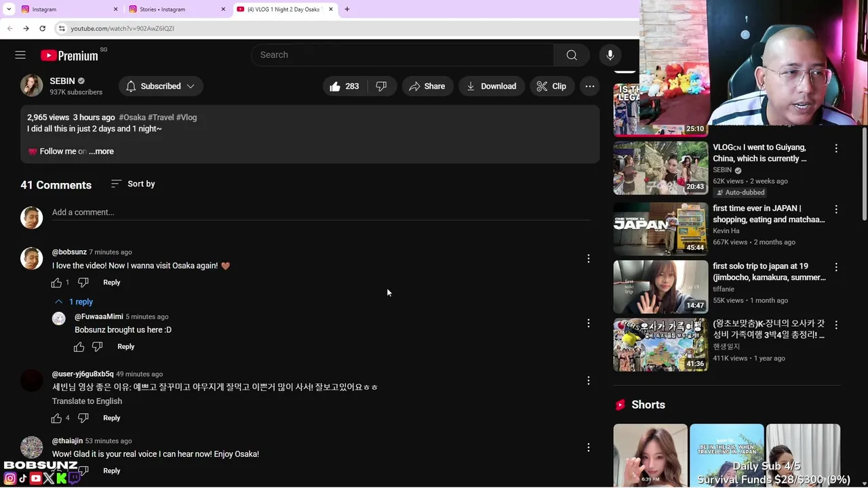Open options menu for @bobsunz comment
The height and width of the screenshot is (488, 868).
click(588, 258)
